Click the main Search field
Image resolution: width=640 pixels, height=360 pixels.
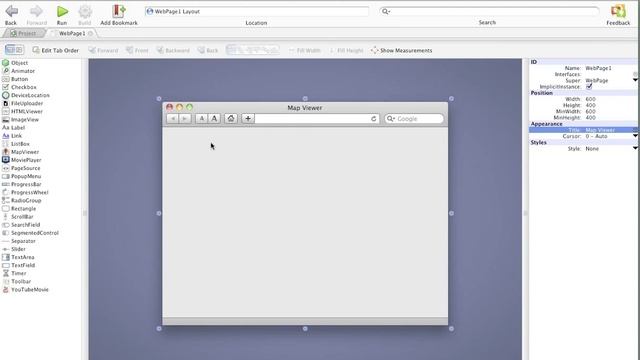[x=489, y=11]
